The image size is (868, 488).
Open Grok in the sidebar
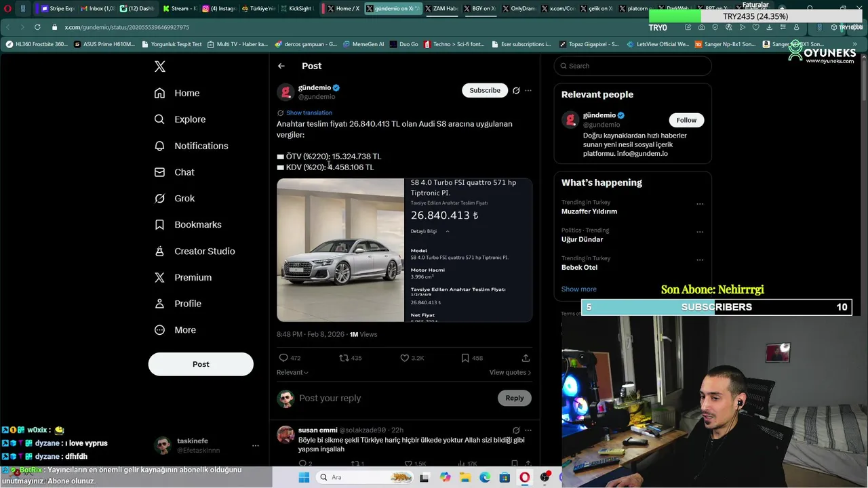point(174,199)
